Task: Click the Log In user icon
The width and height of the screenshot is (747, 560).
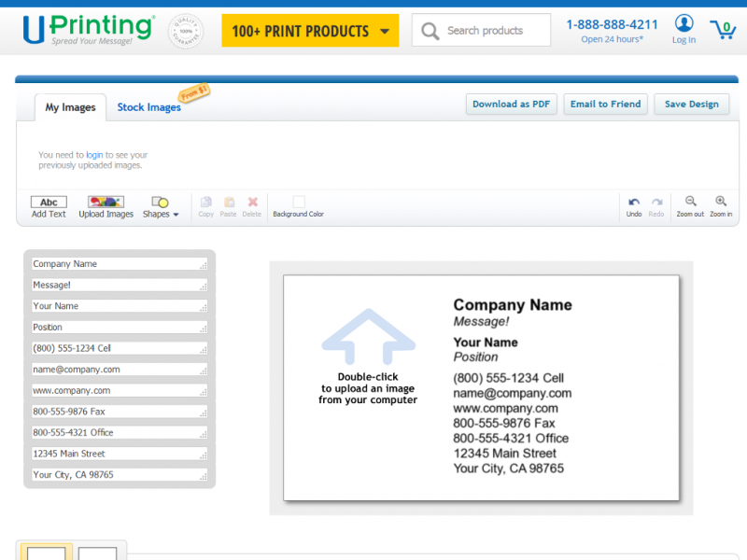Action: tap(684, 22)
